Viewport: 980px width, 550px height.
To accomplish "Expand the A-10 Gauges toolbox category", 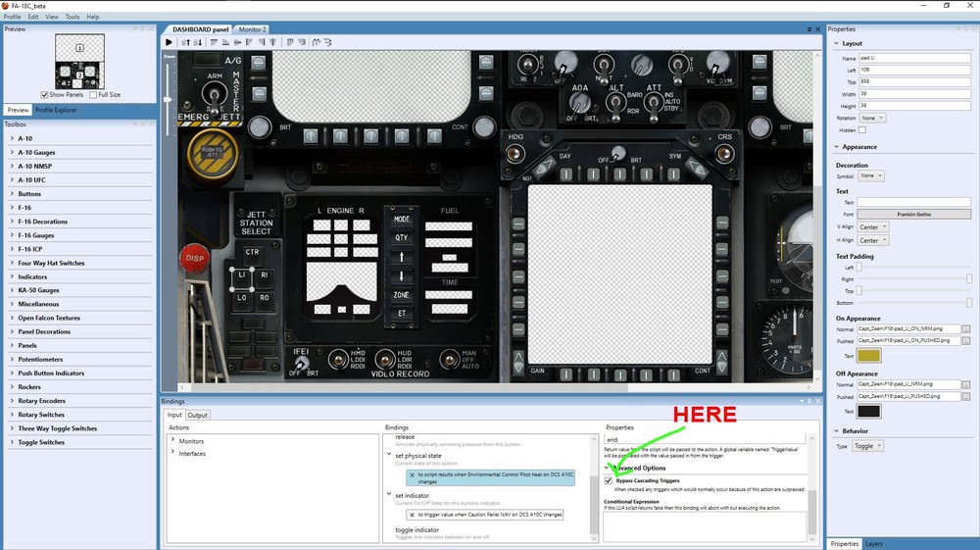I will coord(12,152).
